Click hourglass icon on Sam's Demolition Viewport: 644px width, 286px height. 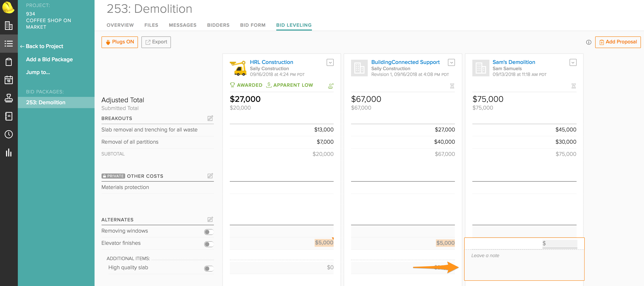pyautogui.click(x=573, y=86)
